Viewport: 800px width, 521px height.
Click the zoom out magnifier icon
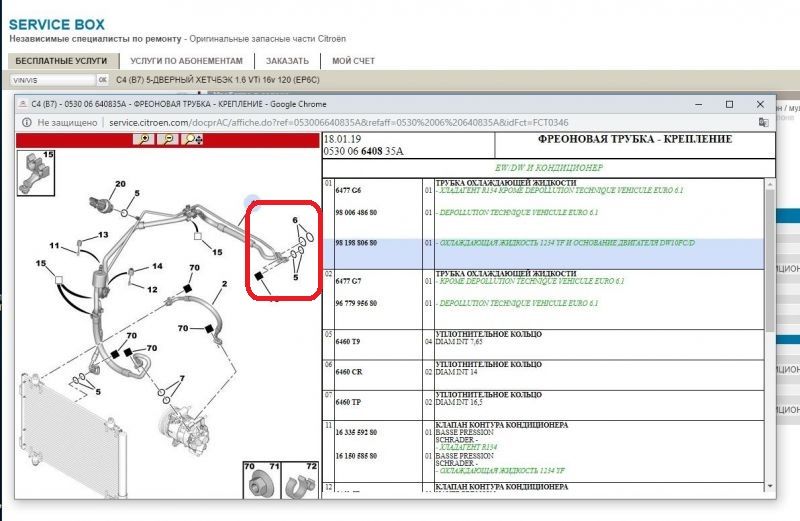[x=171, y=140]
